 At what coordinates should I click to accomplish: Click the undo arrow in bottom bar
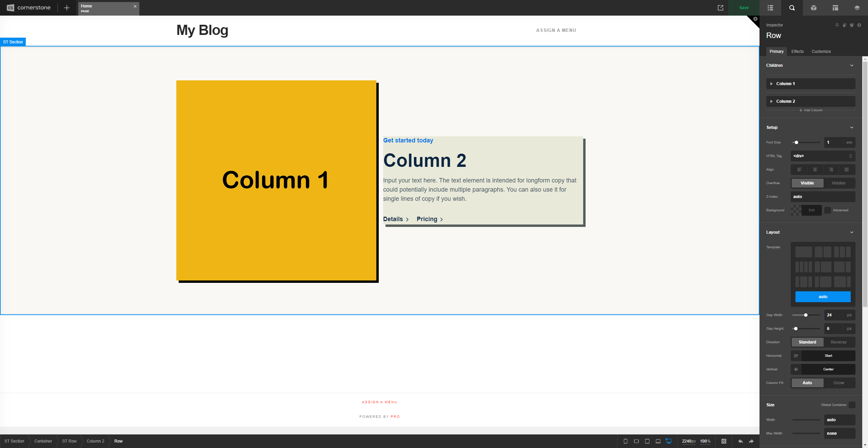741,441
